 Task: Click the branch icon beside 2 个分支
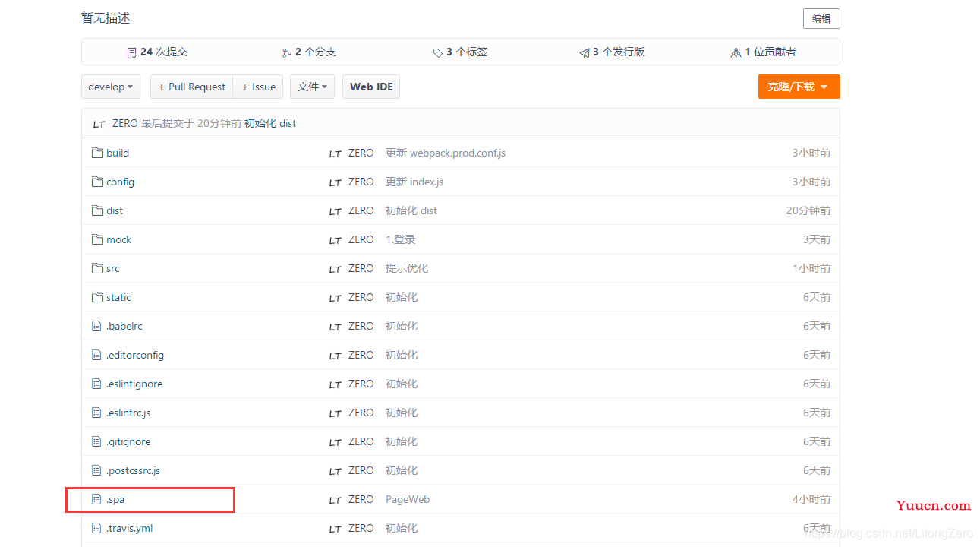pos(287,52)
